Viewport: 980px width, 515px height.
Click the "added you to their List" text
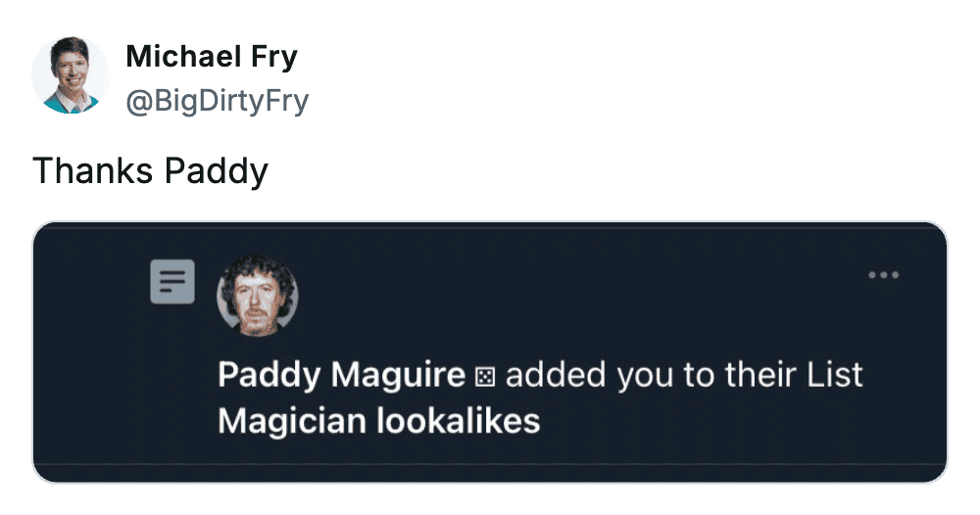[684, 375]
